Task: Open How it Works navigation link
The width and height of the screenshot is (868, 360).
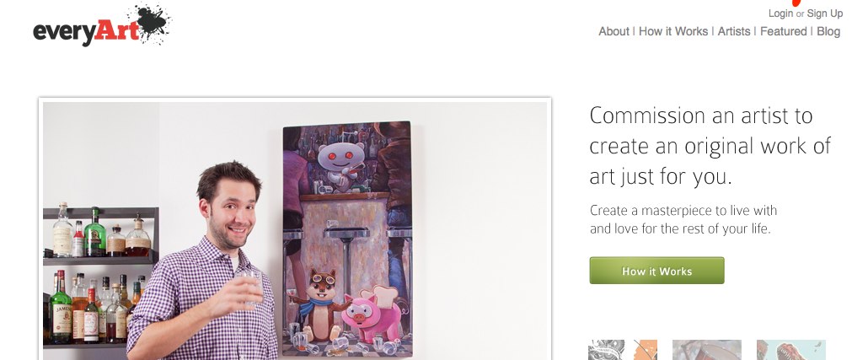Action: (x=673, y=31)
